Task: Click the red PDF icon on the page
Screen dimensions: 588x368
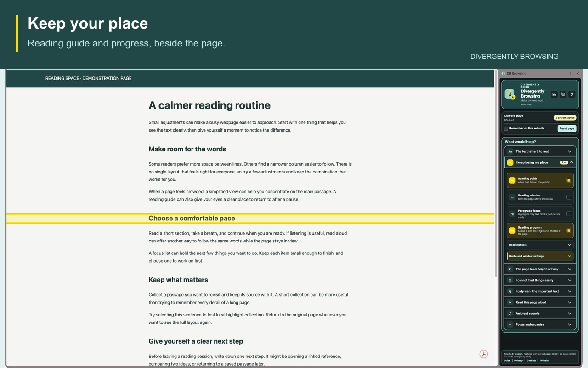Action: [x=483, y=354]
